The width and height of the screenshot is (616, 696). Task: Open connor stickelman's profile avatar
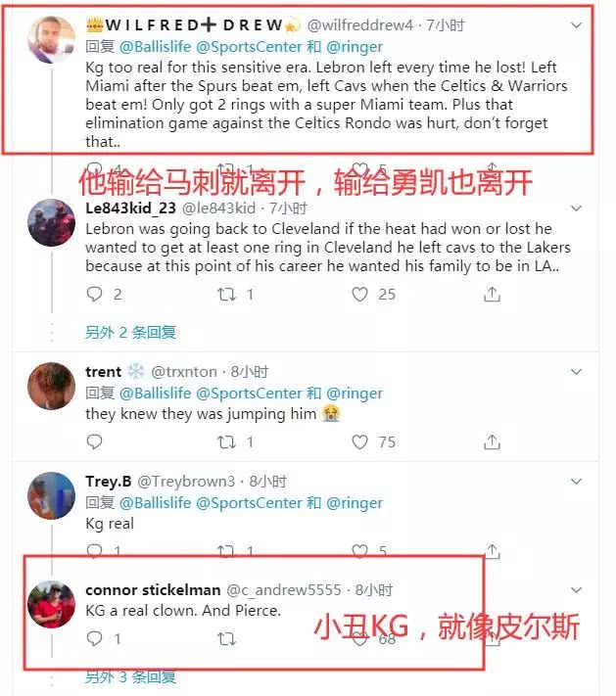[x=52, y=604]
